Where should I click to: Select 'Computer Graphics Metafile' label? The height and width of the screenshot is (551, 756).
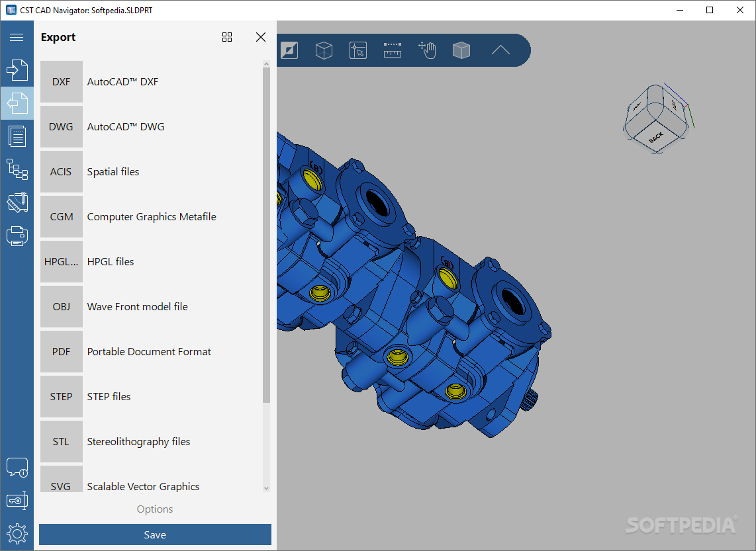[x=152, y=217]
